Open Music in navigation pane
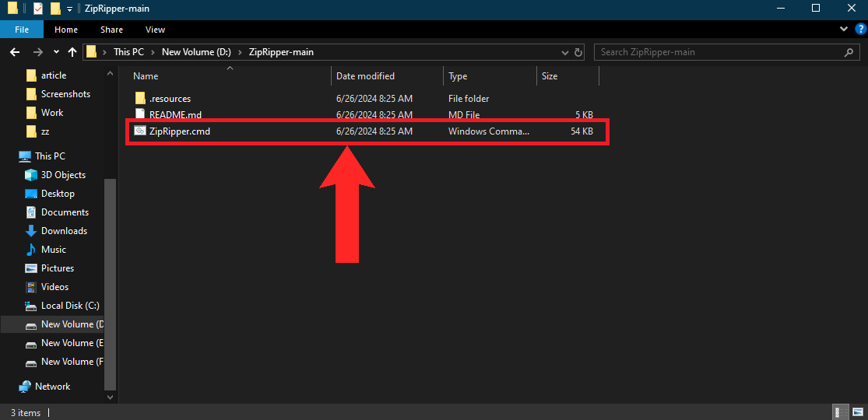 click(x=53, y=250)
